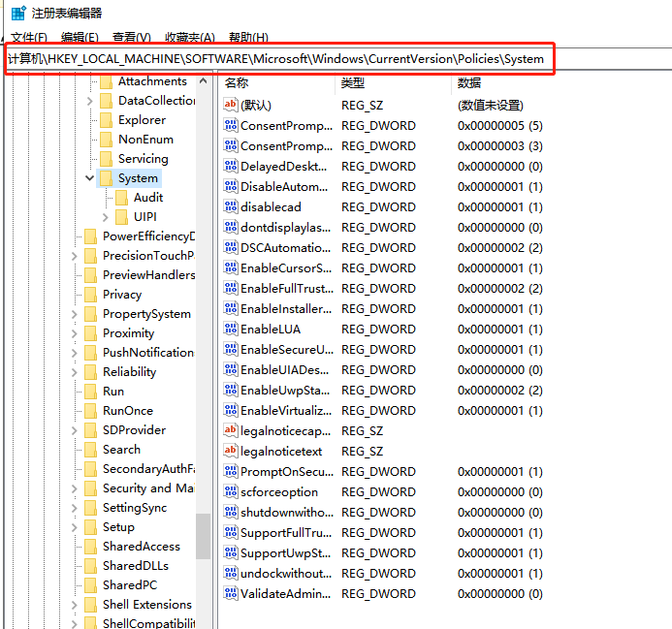Open the 收藏夹(A) menu
The image size is (672, 629).
(x=190, y=38)
